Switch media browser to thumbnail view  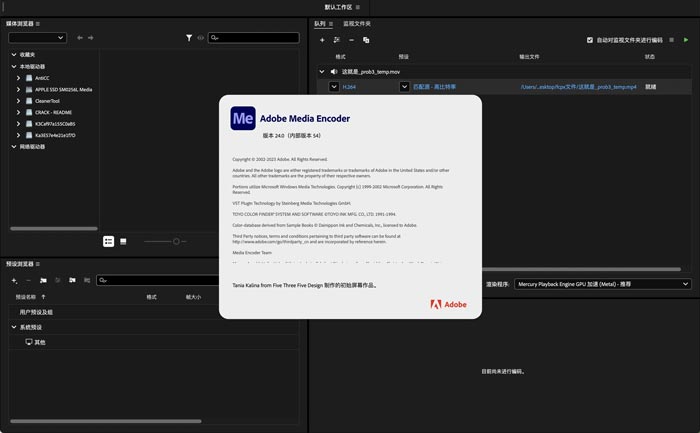click(123, 241)
